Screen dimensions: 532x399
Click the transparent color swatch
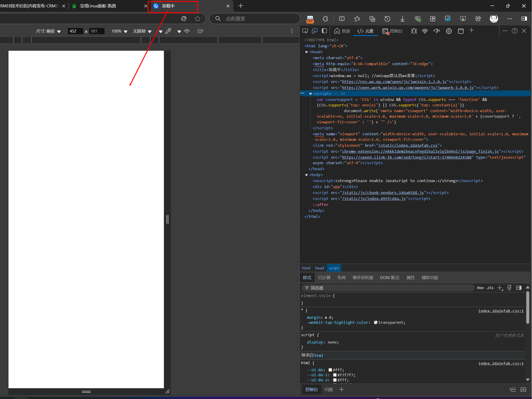pyautogui.click(x=376, y=323)
